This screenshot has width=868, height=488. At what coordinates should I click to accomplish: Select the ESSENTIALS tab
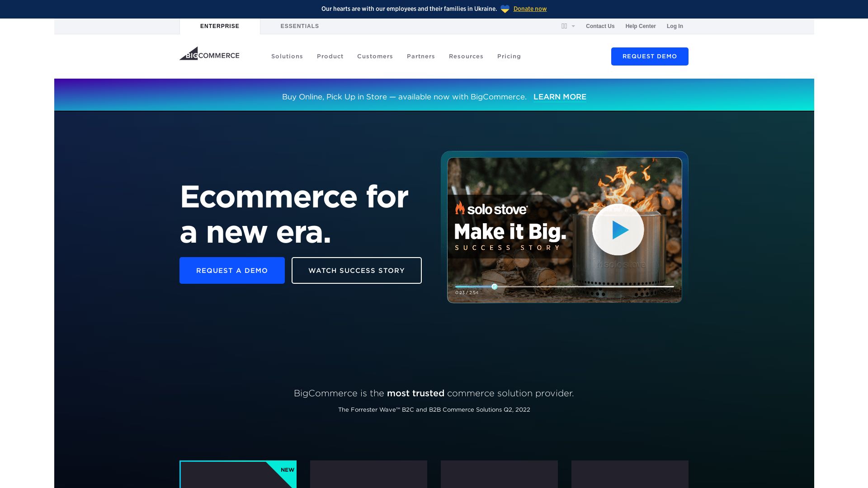[x=300, y=26]
